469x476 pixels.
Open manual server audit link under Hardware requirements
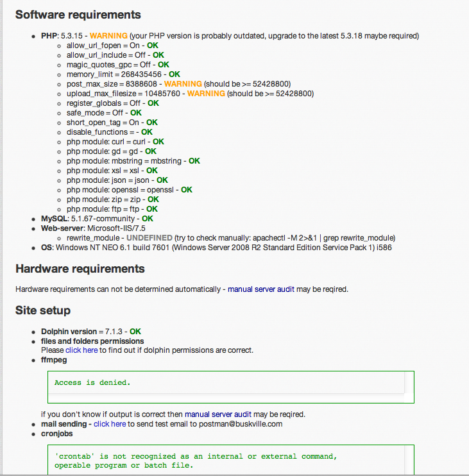click(x=261, y=289)
